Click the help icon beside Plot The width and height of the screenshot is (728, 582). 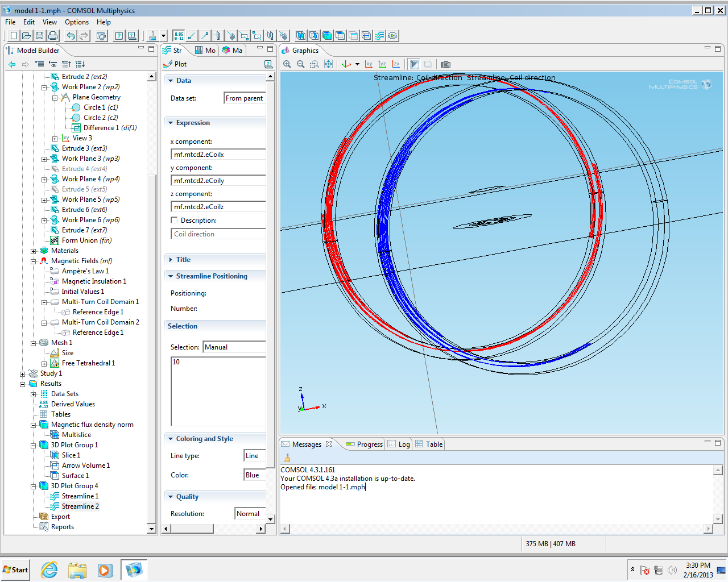pos(268,64)
